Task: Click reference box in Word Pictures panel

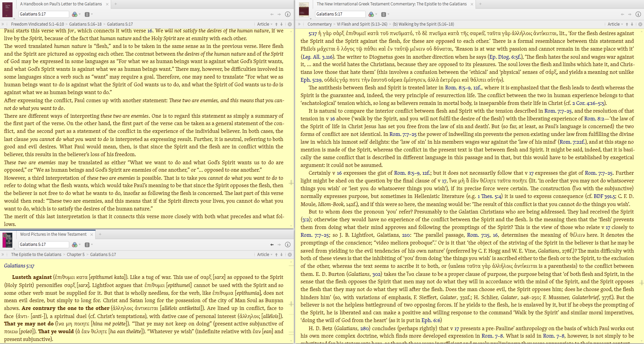Action: (44, 245)
